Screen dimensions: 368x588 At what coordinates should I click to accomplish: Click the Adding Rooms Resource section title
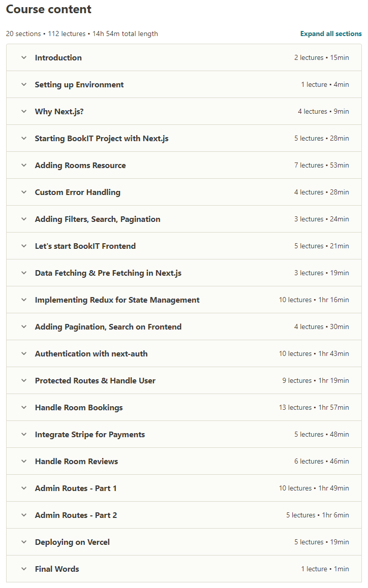pos(80,166)
